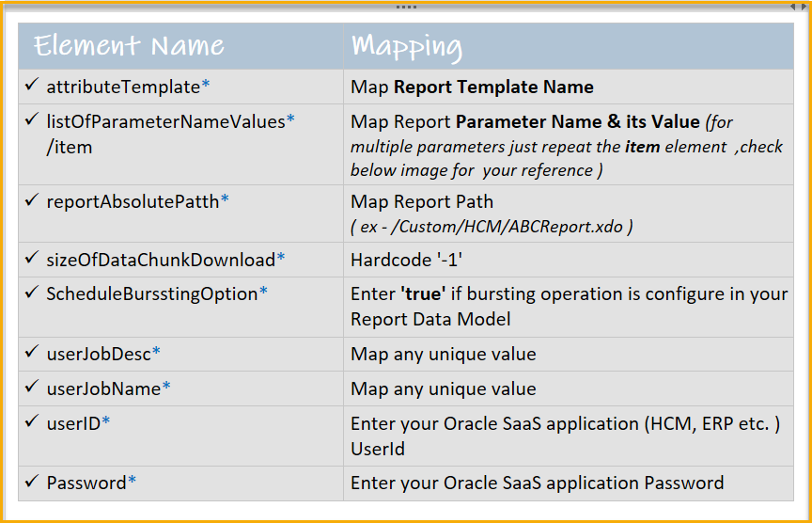Click the checkmark beside userID

pos(32,422)
